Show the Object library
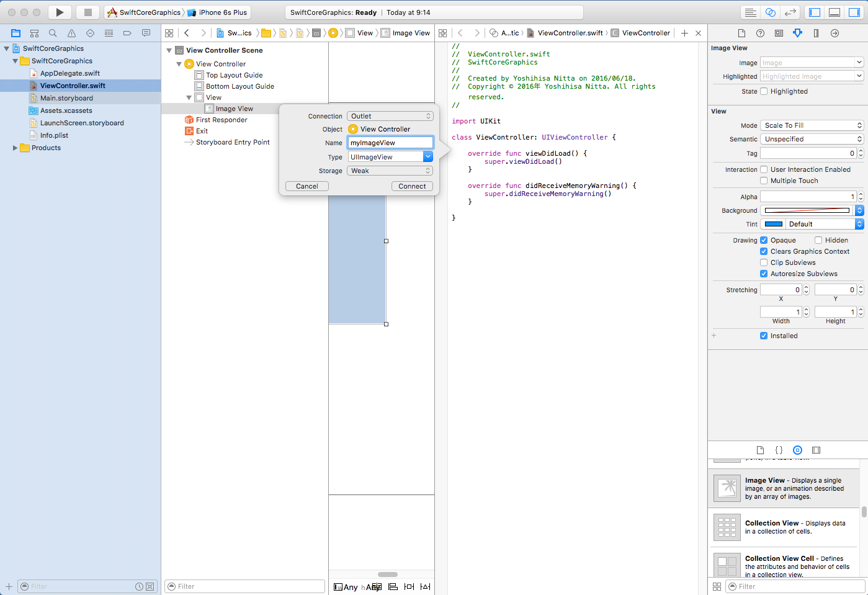 (797, 450)
